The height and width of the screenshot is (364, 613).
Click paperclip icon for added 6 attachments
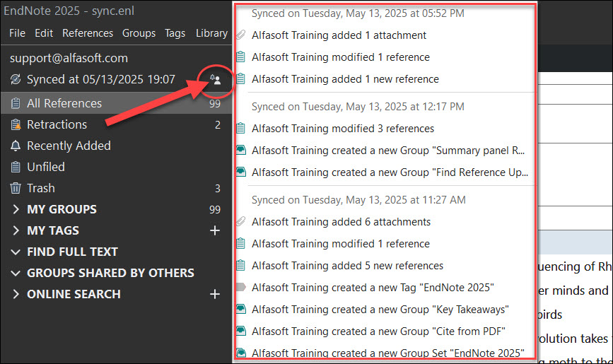pyautogui.click(x=241, y=221)
